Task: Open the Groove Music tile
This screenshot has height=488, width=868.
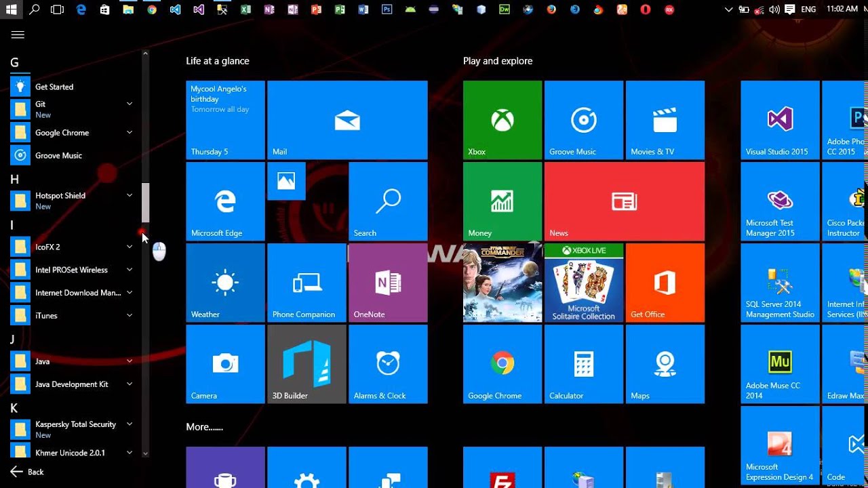Action: (x=584, y=120)
